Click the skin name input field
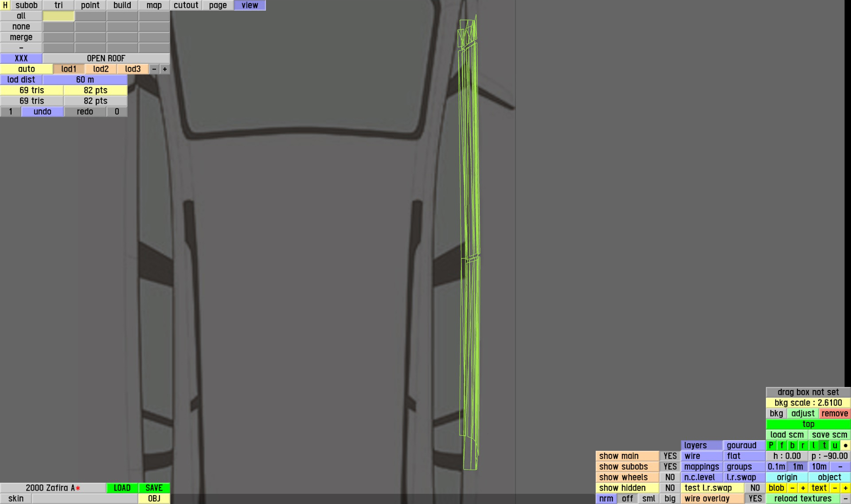Viewport: 851px width, 504px height. pos(84,499)
